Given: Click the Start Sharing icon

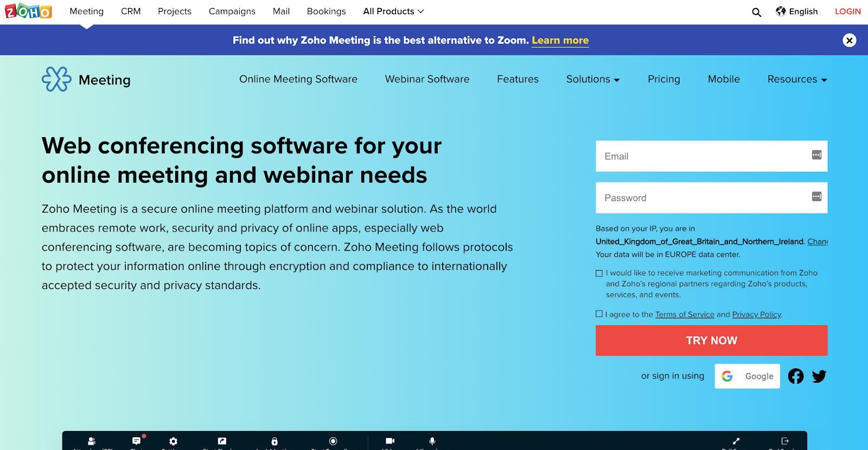Looking at the screenshot, I should tap(222, 441).
